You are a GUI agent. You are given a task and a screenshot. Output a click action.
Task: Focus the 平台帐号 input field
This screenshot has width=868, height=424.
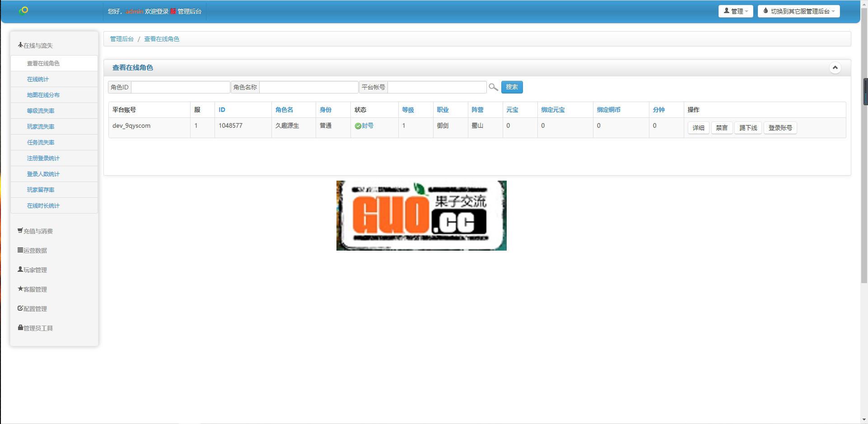click(437, 87)
